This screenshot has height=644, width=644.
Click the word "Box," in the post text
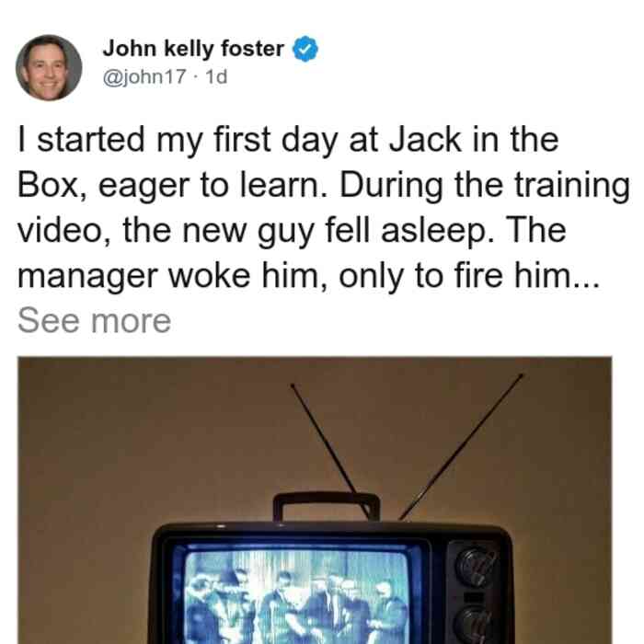52,185
